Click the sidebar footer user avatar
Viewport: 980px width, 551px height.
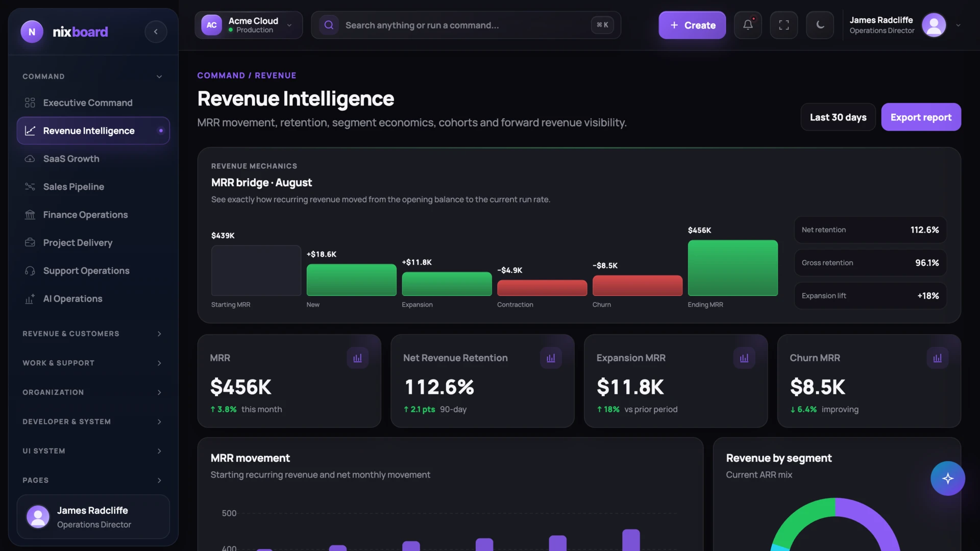click(x=38, y=517)
